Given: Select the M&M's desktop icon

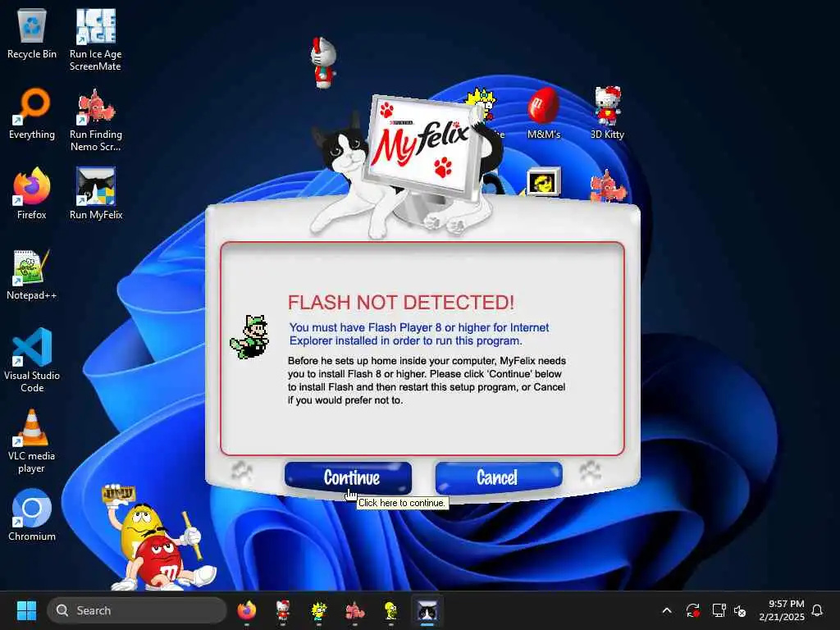Looking at the screenshot, I should point(544,113).
